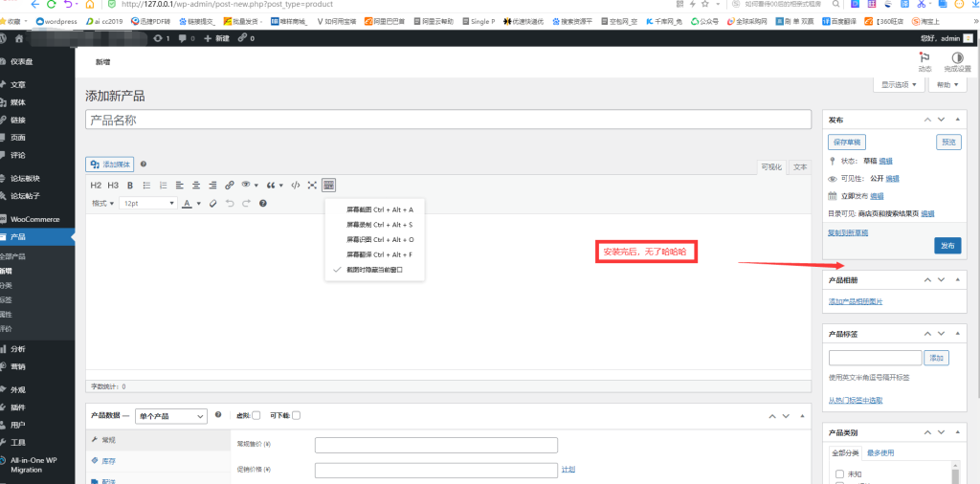This screenshot has width=980, height=484.
Task: Center-align text in the editor toolbar
Action: pos(196,185)
